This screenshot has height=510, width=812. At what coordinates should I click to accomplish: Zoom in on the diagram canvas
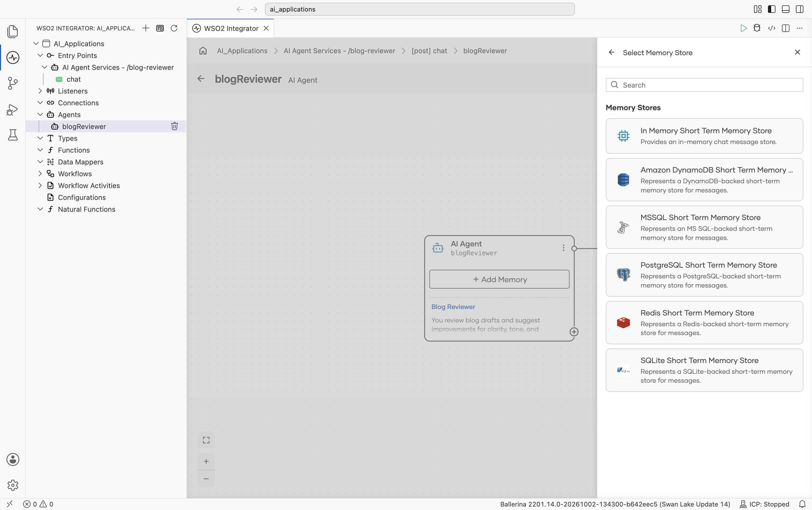[206, 461]
